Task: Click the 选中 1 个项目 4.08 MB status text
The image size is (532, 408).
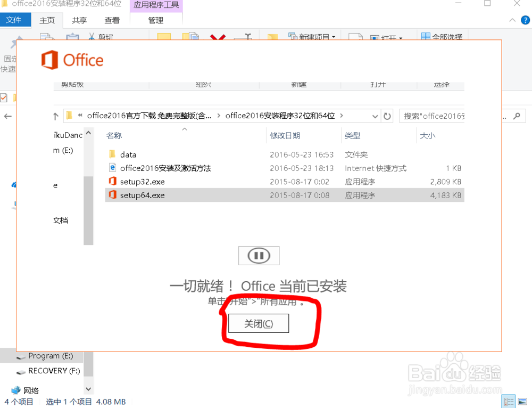Action: [x=86, y=402]
